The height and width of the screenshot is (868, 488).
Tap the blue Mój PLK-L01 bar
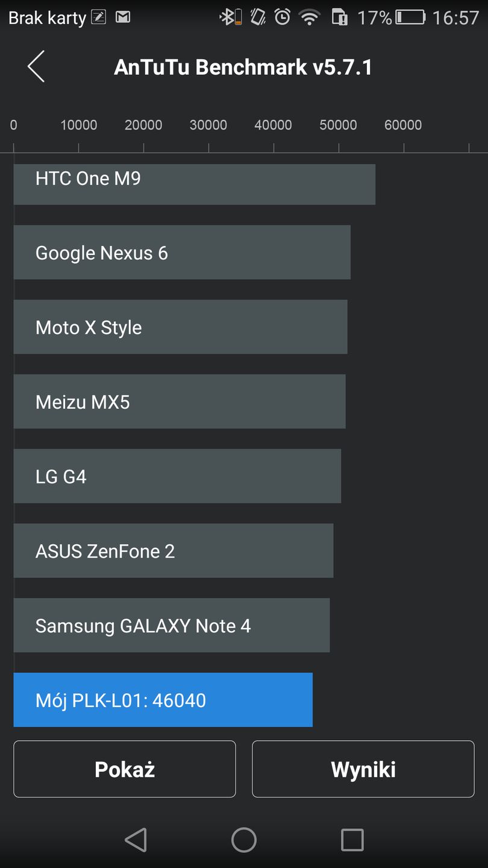(163, 700)
